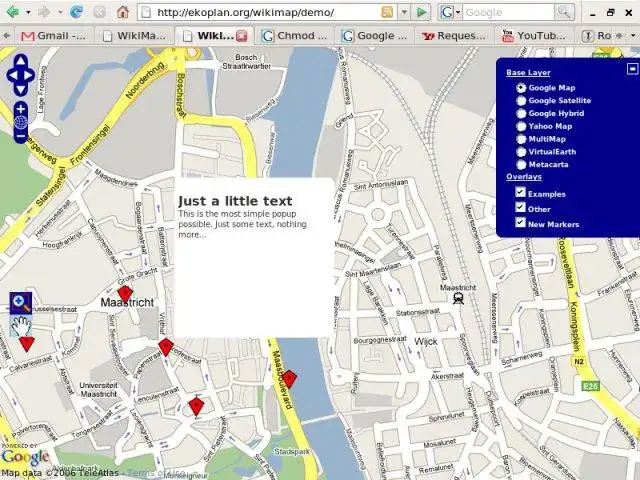Zoom to world extent globe icon
The image size is (640, 480).
coord(20,122)
